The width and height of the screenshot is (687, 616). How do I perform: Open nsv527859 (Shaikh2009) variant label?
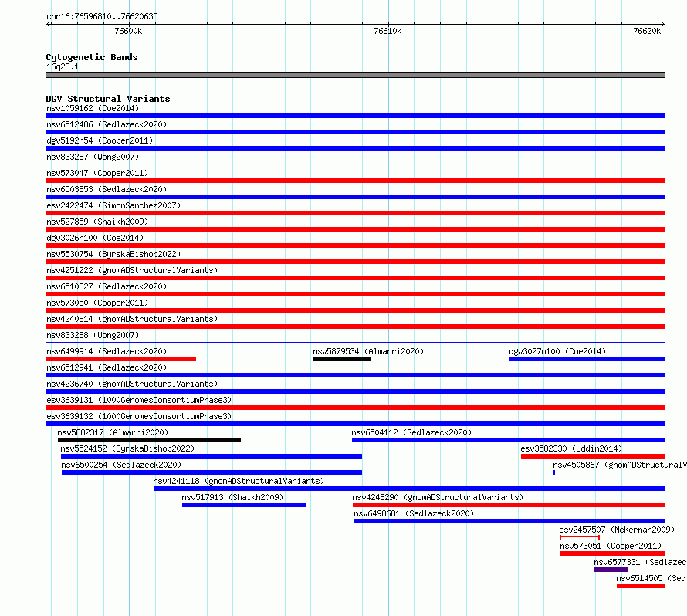pos(97,222)
